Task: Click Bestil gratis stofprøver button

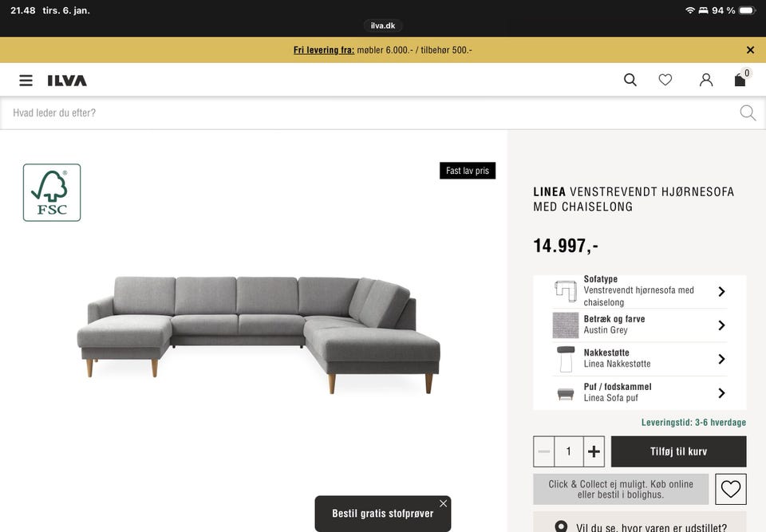Action: click(382, 514)
